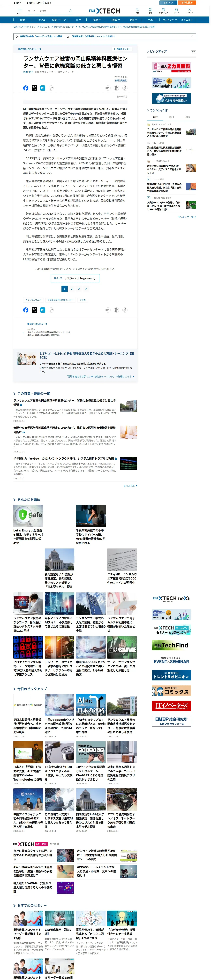The image size is (211, 980).
Task: Click the ログイン button
Action: pyautogui.click(x=168, y=3)
